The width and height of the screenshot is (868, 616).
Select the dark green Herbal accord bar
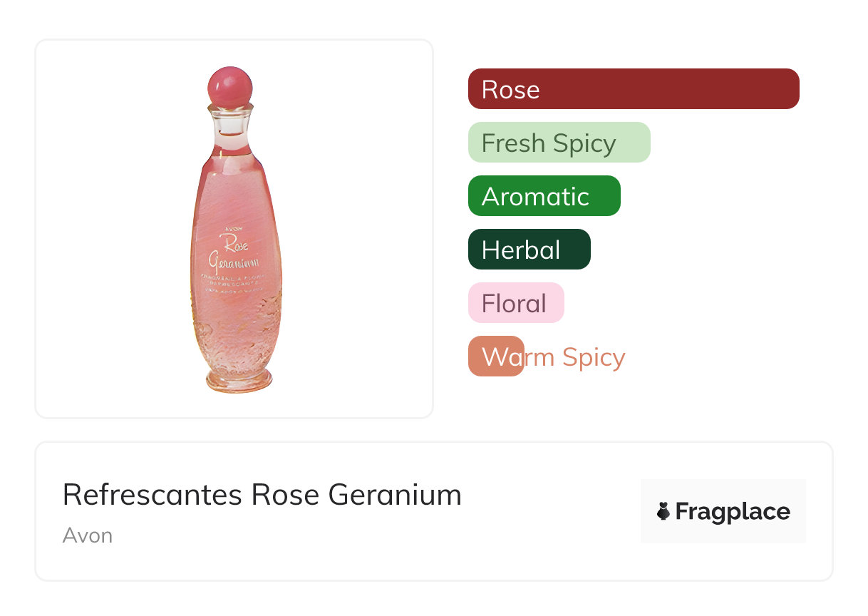coord(529,250)
